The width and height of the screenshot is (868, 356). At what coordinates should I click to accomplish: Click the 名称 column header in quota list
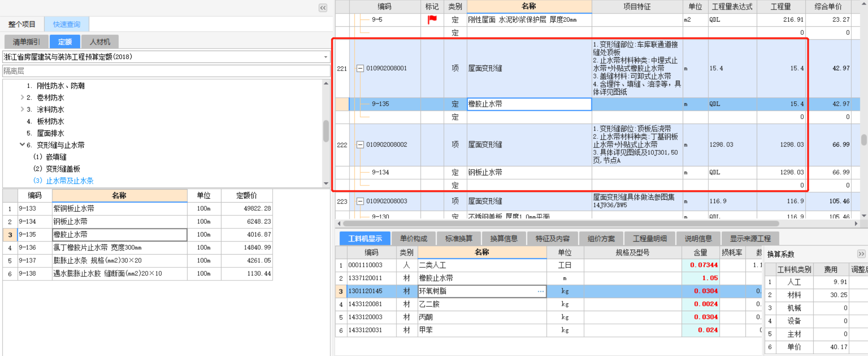coord(119,195)
